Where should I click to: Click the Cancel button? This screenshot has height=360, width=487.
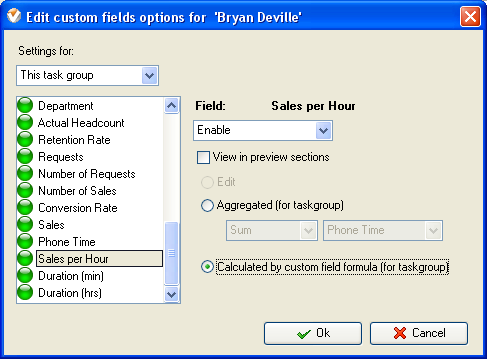coord(419,333)
